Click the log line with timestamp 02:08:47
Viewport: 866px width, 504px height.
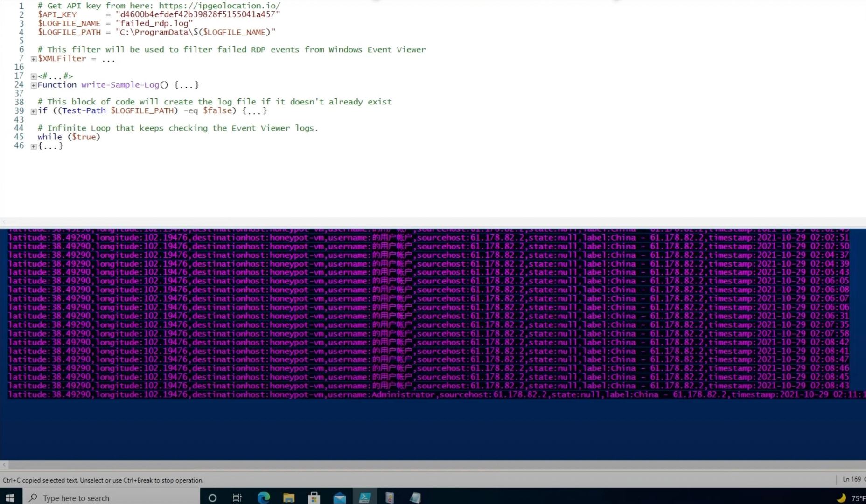(x=429, y=359)
